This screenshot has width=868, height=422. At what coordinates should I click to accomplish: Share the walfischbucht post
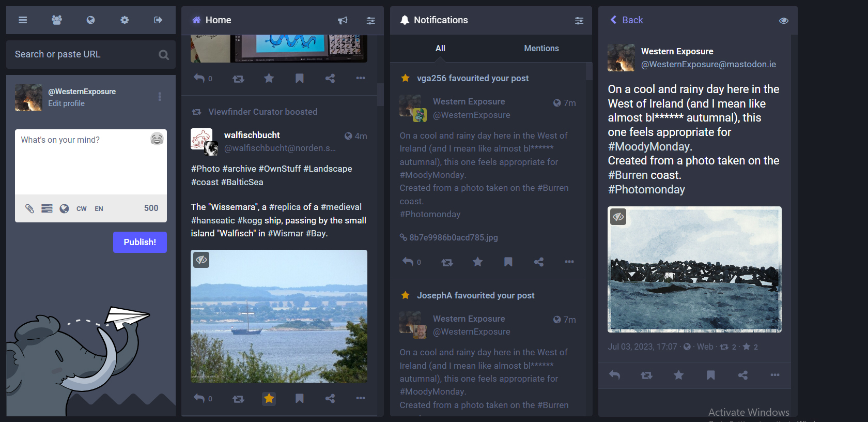click(330, 398)
